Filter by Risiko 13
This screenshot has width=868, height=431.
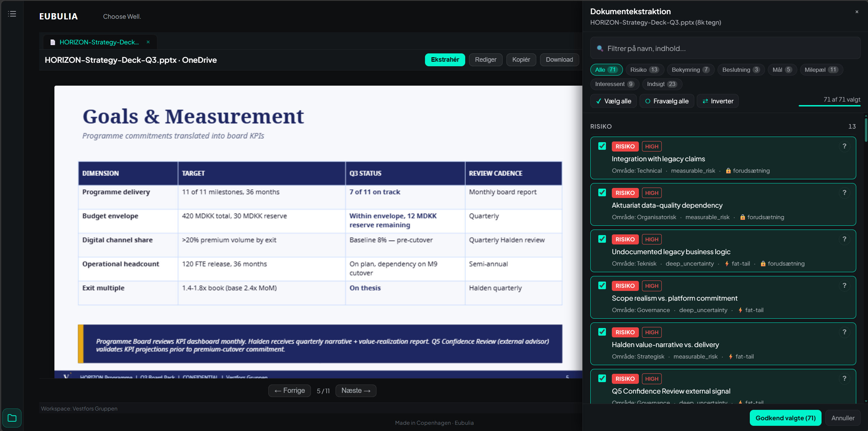(x=644, y=70)
